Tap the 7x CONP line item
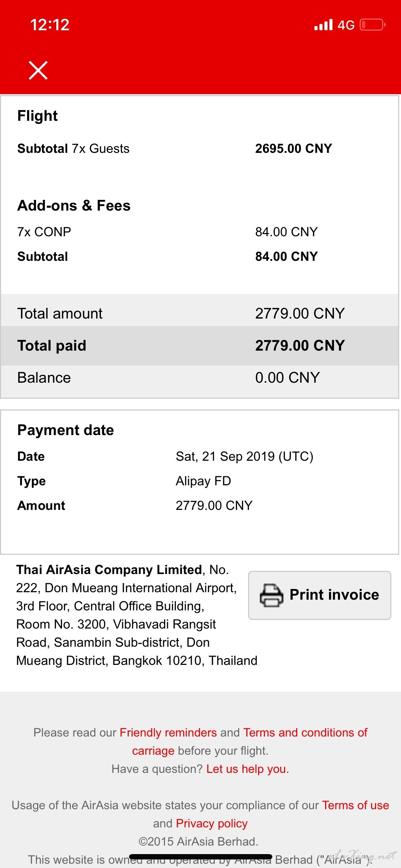The image size is (401, 868). [x=44, y=232]
